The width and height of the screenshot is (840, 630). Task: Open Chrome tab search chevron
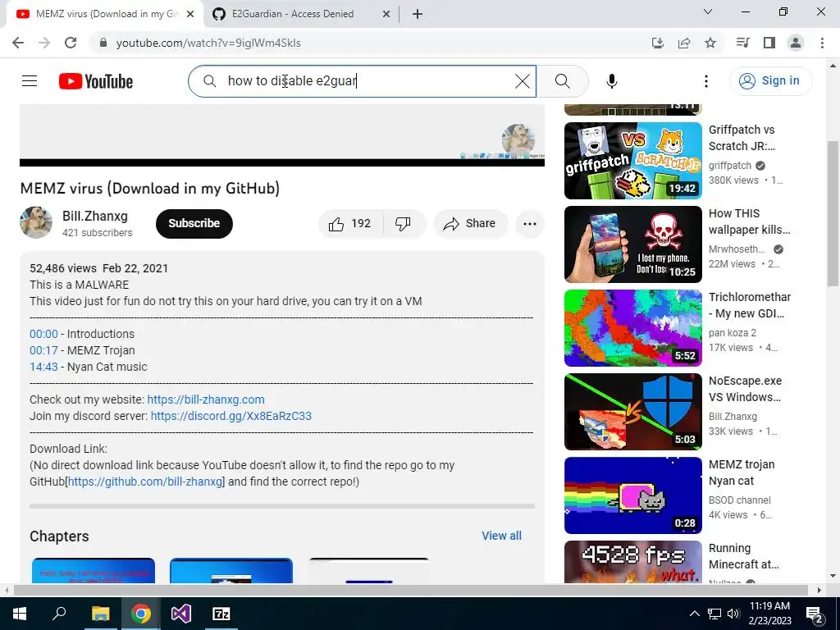coord(708,11)
